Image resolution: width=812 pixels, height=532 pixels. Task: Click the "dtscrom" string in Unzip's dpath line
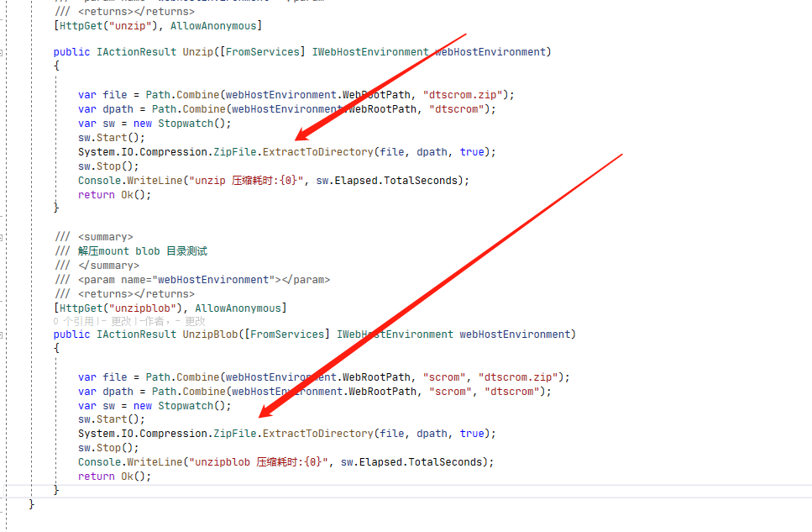[457, 109]
